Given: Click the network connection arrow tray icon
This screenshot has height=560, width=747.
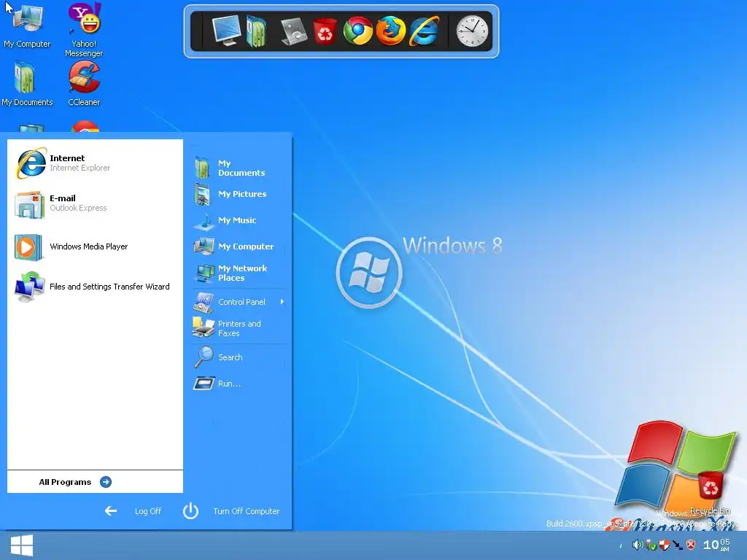Looking at the screenshot, I should 678,545.
